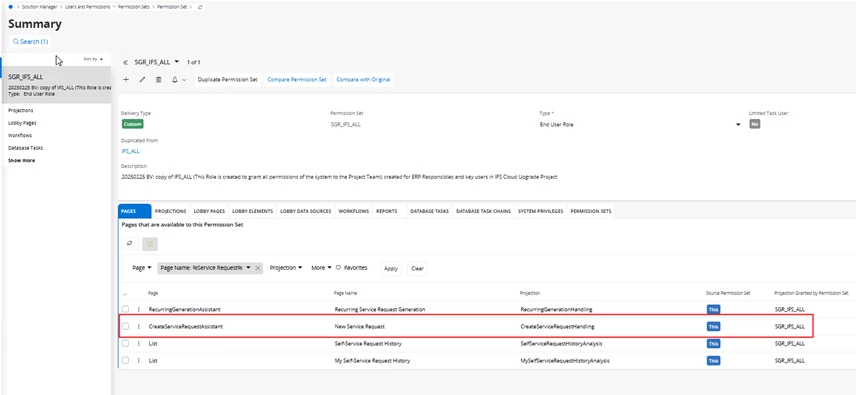Remove the Page Name filter chip
Screen dimensions: 856x395
click(x=258, y=268)
